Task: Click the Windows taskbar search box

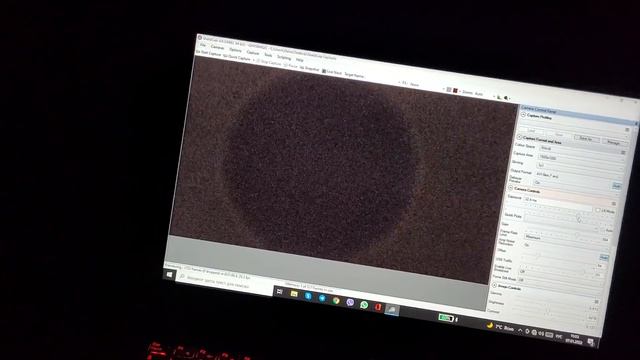Action: click(224, 282)
